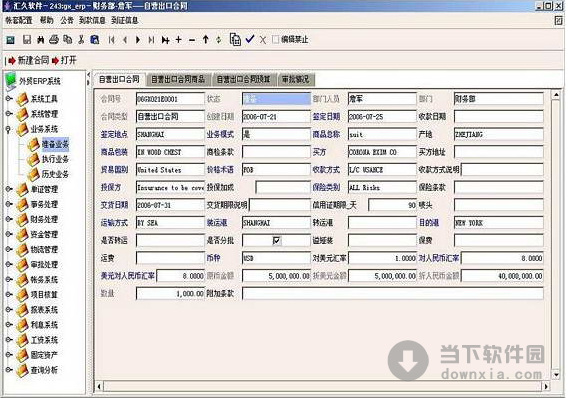This screenshot has width=568, height=398.
Task: Open the 公告 menu
Action: point(67,20)
